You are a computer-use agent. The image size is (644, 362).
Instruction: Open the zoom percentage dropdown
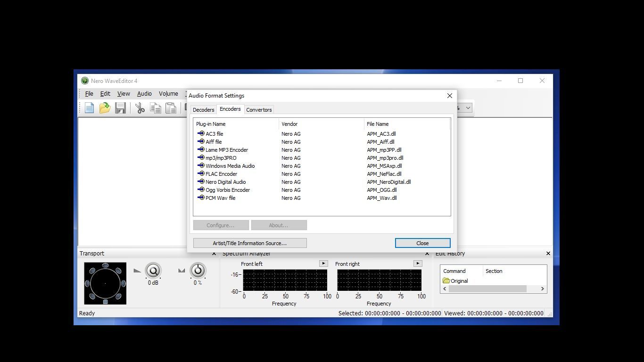[466, 108]
